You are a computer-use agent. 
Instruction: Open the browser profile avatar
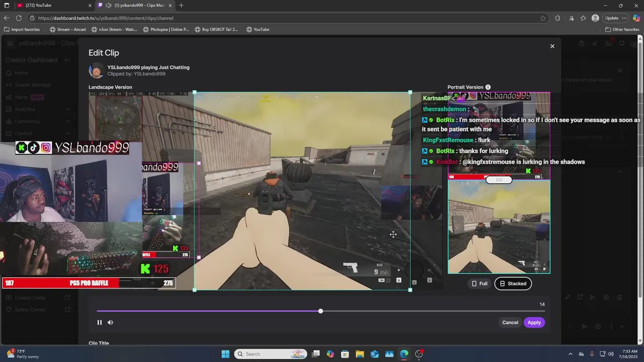[x=595, y=18]
